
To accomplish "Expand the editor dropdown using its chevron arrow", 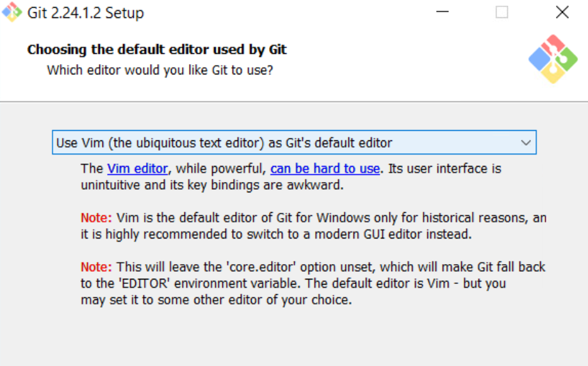I will pyautogui.click(x=526, y=143).
